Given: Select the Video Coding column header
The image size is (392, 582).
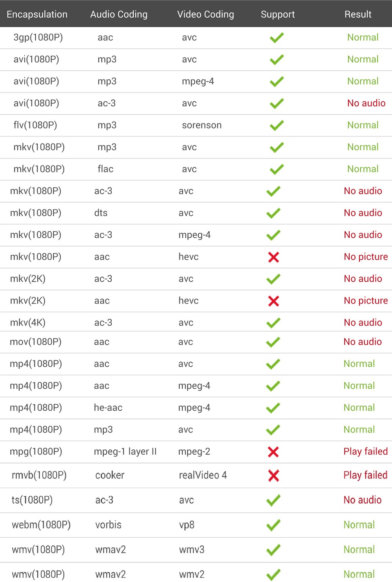Looking at the screenshot, I should (205, 15).
